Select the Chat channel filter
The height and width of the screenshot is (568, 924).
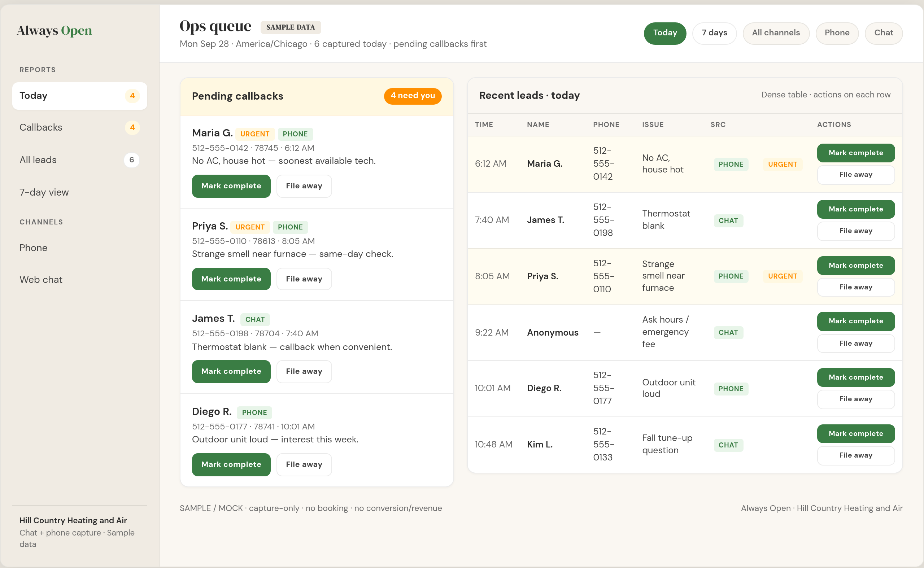click(884, 33)
